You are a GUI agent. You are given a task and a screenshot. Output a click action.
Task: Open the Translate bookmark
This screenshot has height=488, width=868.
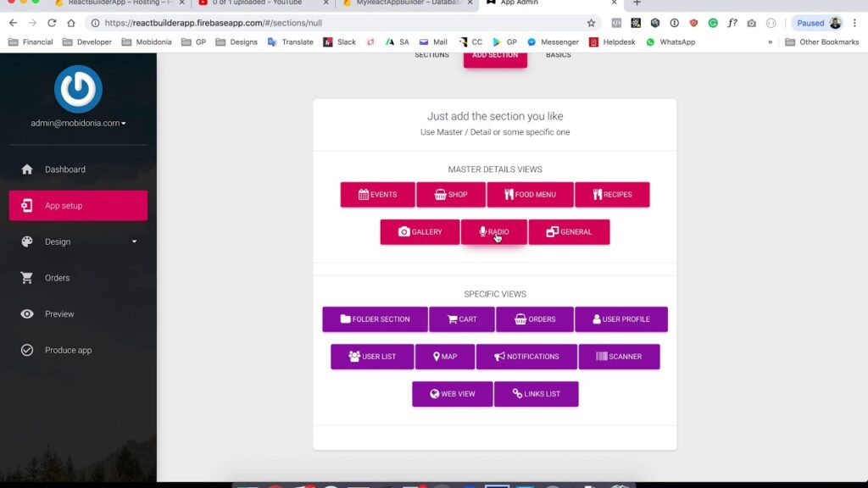[290, 42]
